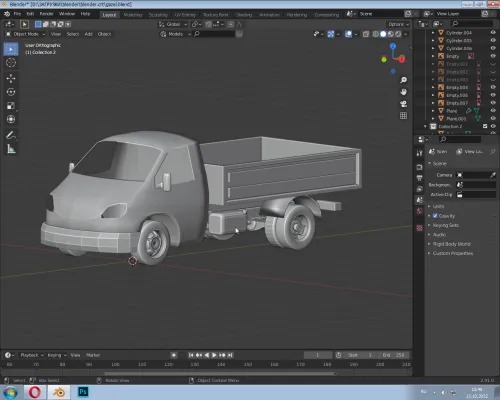Open the Object Mode dropdown

25,34
